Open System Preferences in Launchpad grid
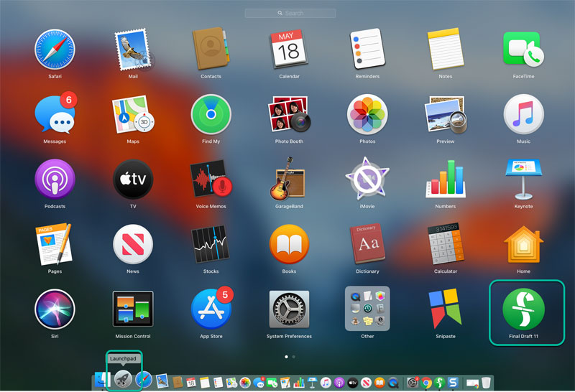The image size is (575, 392). pyautogui.click(x=289, y=309)
